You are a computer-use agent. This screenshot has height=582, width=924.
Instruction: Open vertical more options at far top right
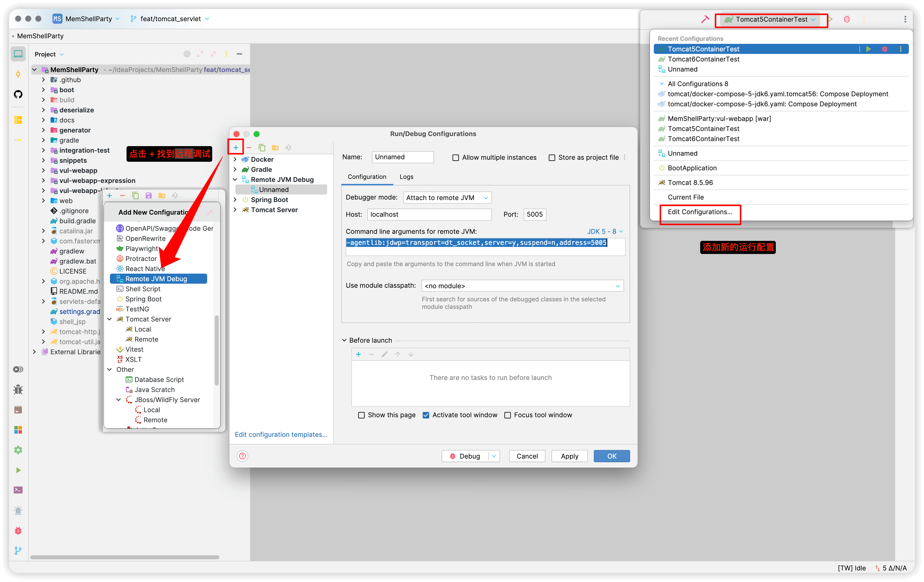pos(905,19)
